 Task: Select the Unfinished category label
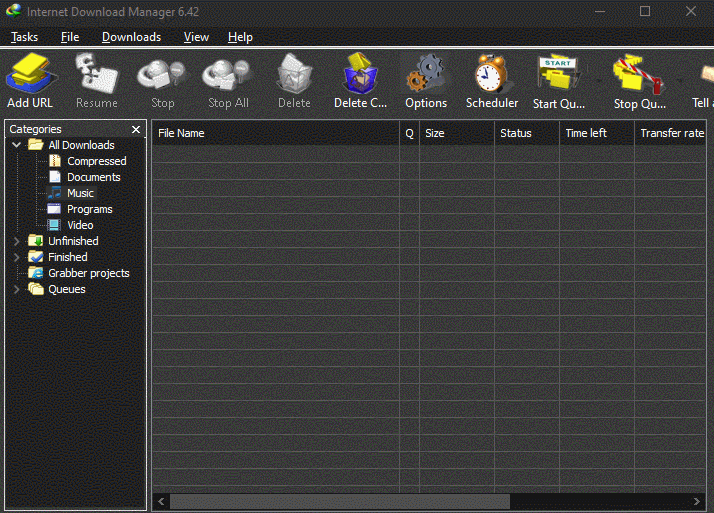click(x=73, y=241)
